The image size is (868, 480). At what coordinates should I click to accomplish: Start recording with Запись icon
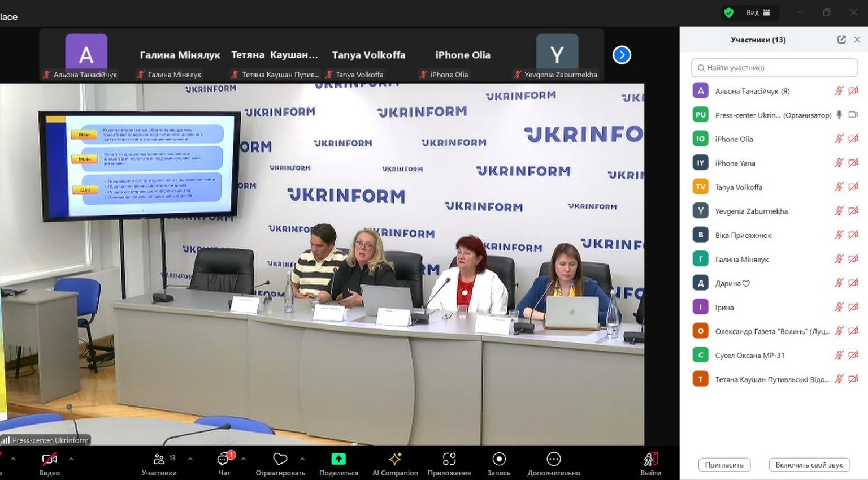498,459
